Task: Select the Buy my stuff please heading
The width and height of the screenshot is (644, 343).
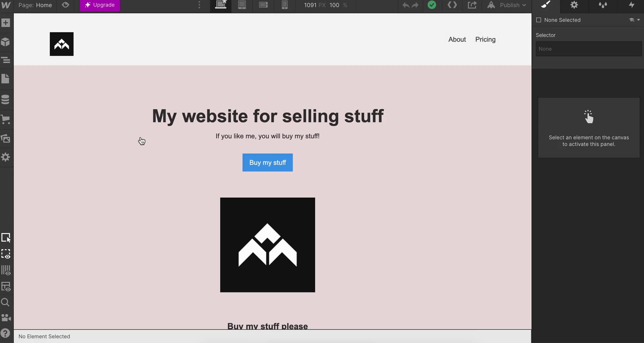Action: 268,326
